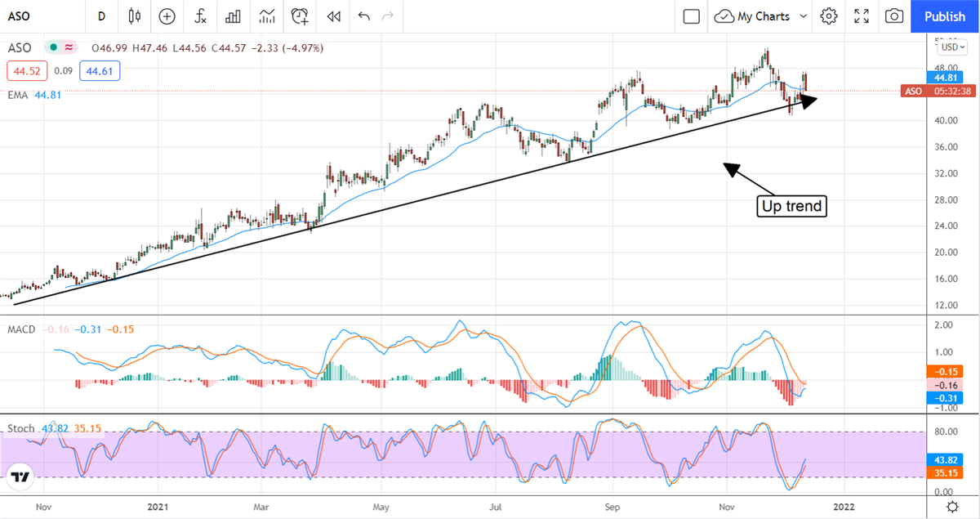Image resolution: width=980 pixels, height=519 pixels.
Task: Open the candlestick chart style selector
Action: point(135,16)
